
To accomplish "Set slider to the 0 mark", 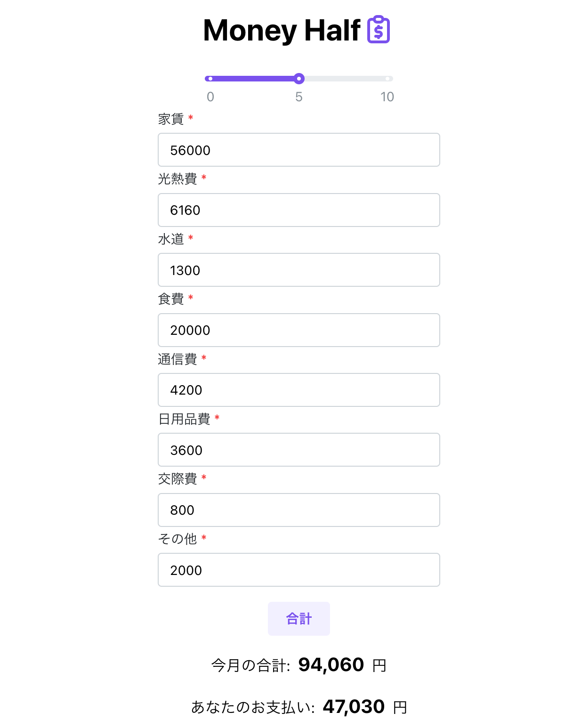I will point(210,79).
